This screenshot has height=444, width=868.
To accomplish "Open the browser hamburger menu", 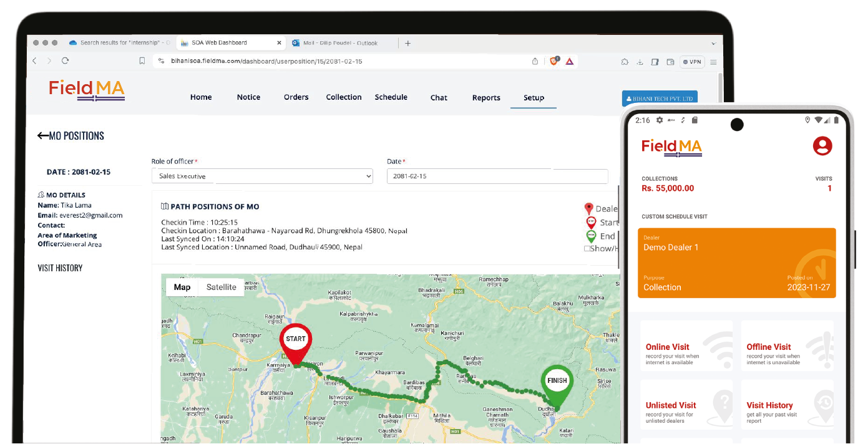I will tap(713, 62).
